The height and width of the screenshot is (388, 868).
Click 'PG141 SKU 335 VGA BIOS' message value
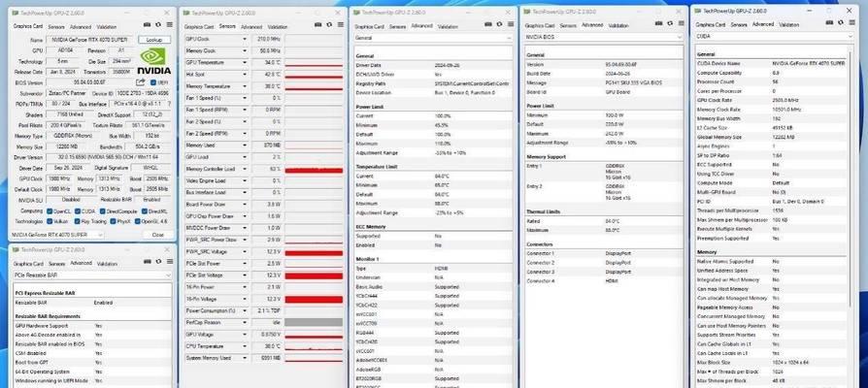(633, 82)
